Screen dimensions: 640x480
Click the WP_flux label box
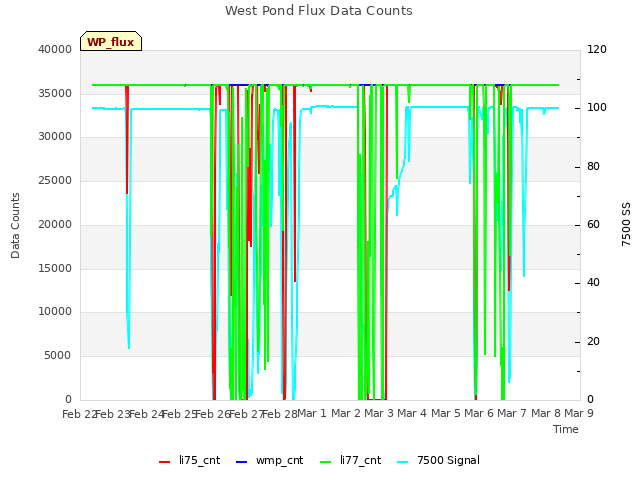coord(111,41)
